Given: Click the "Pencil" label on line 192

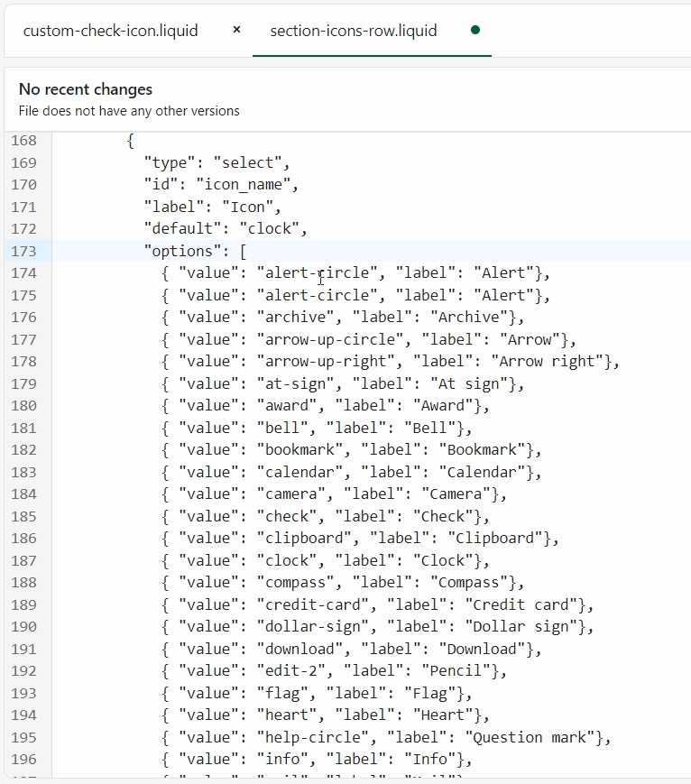Looking at the screenshot, I should 467,671.
